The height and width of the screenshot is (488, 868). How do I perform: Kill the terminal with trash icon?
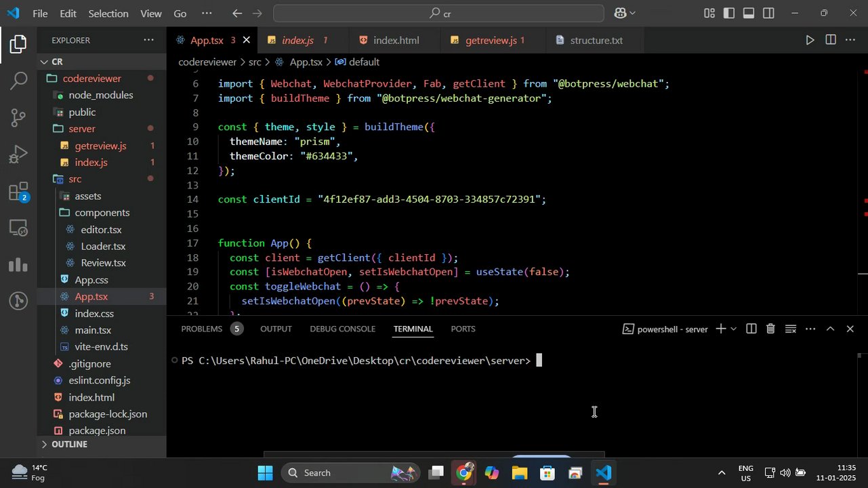(770, 329)
